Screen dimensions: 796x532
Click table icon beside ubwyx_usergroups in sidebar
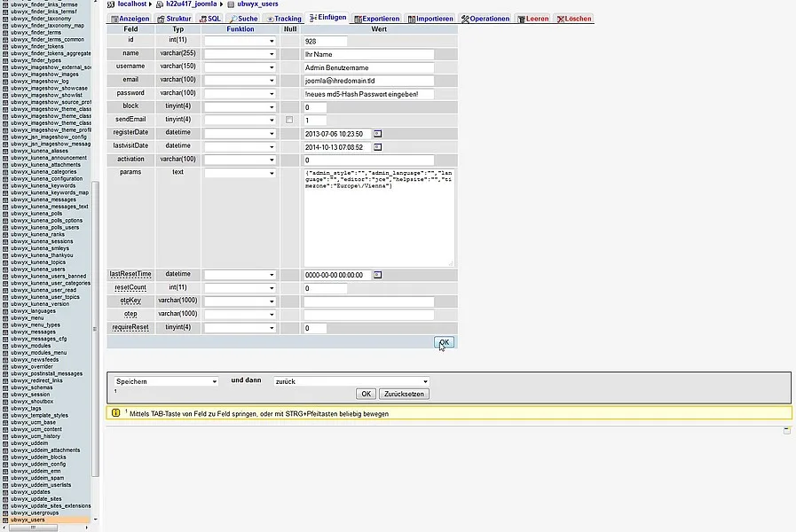coord(6,512)
